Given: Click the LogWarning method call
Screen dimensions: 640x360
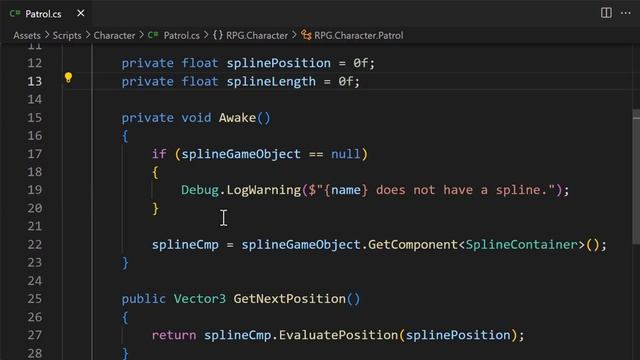Looking at the screenshot, I should tap(264, 190).
